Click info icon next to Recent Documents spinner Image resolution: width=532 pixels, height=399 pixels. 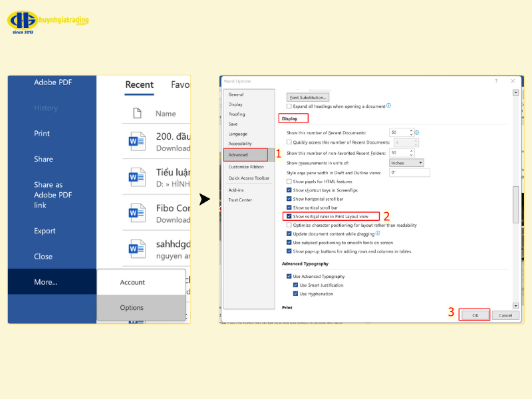click(x=417, y=132)
